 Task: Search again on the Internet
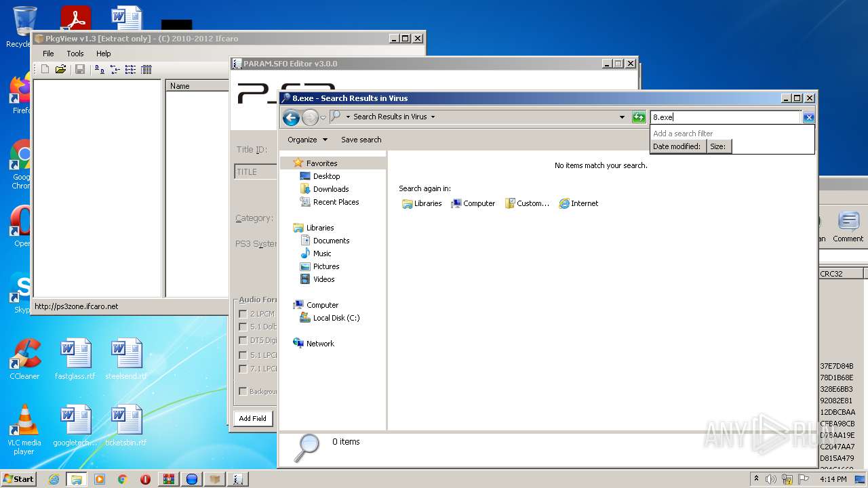[578, 203]
